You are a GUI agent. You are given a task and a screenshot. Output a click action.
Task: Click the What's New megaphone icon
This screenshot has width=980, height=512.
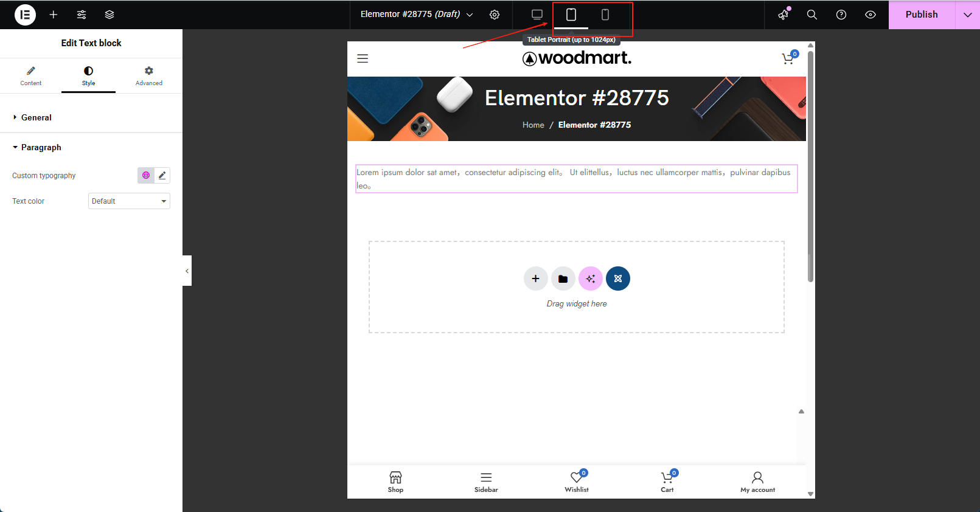(x=784, y=15)
